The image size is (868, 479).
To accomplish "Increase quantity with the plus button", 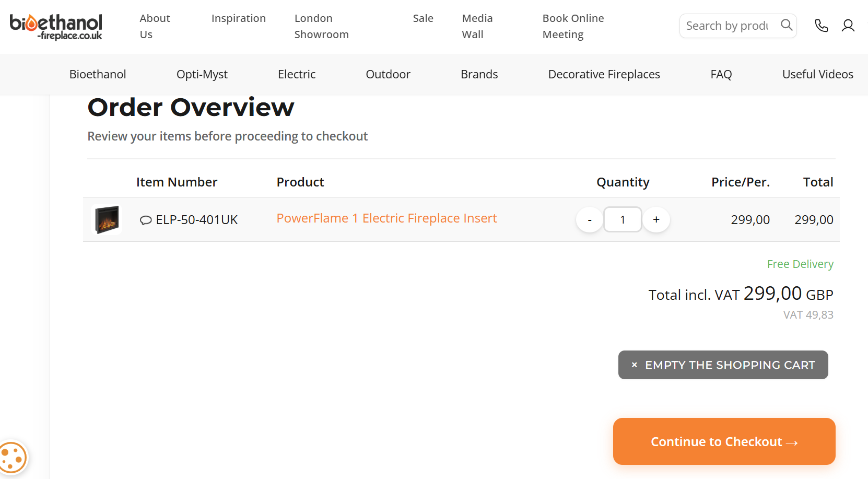I will (x=656, y=220).
